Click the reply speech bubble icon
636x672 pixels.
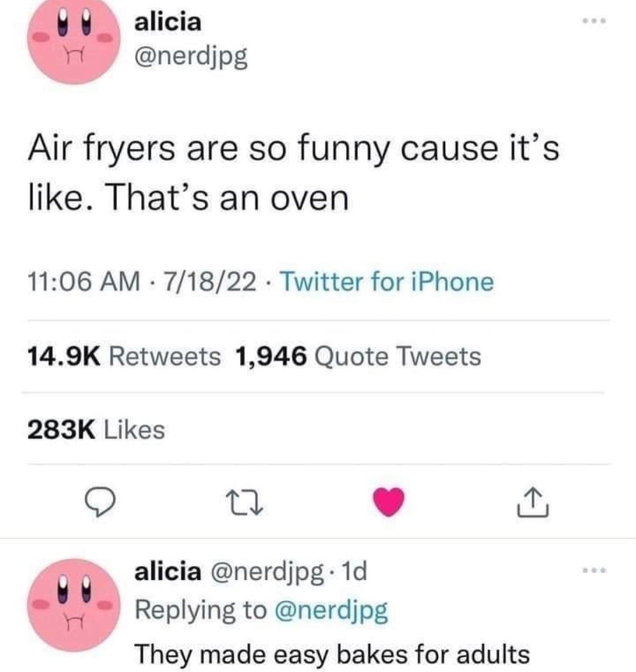(100, 503)
